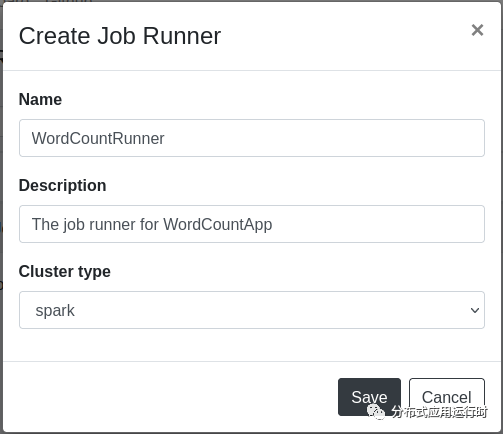Image resolution: width=503 pixels, height=434 pixels.
Task: Select the spark value text in dropdown
Action: click(55, 311)
